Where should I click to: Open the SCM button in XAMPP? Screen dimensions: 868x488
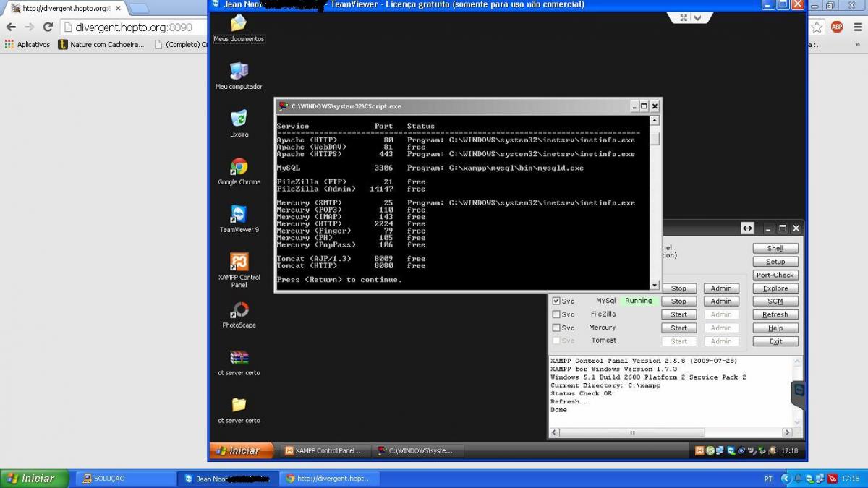click(x=775, y=301)
